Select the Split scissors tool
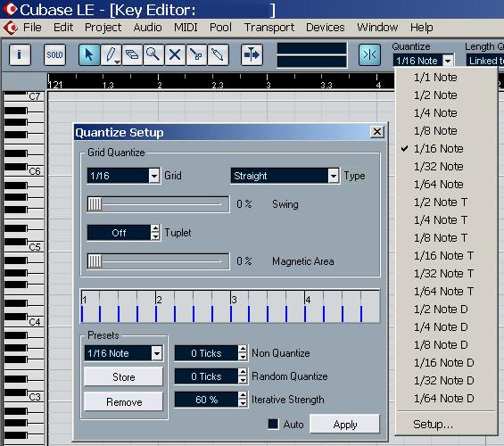 tap(196, 54)
